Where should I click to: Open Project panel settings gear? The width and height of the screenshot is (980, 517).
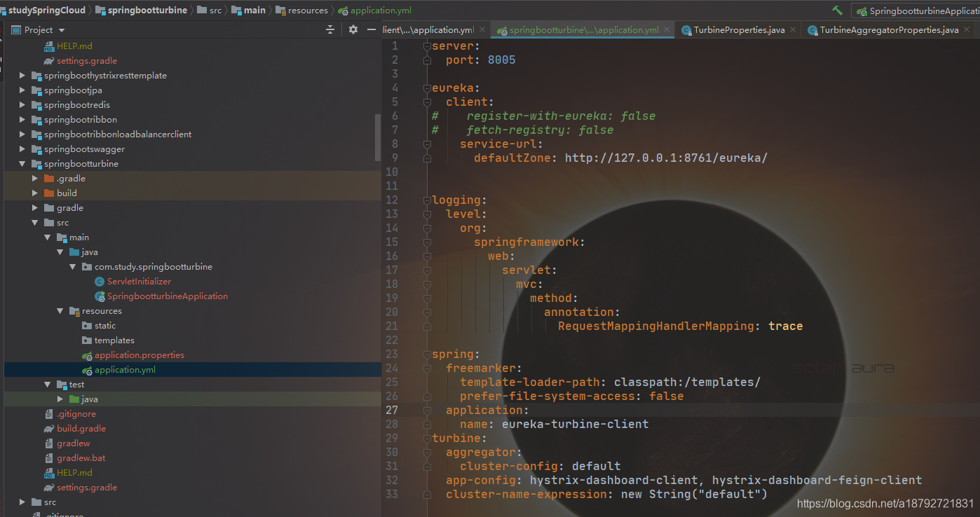click(x=353, y=29)
